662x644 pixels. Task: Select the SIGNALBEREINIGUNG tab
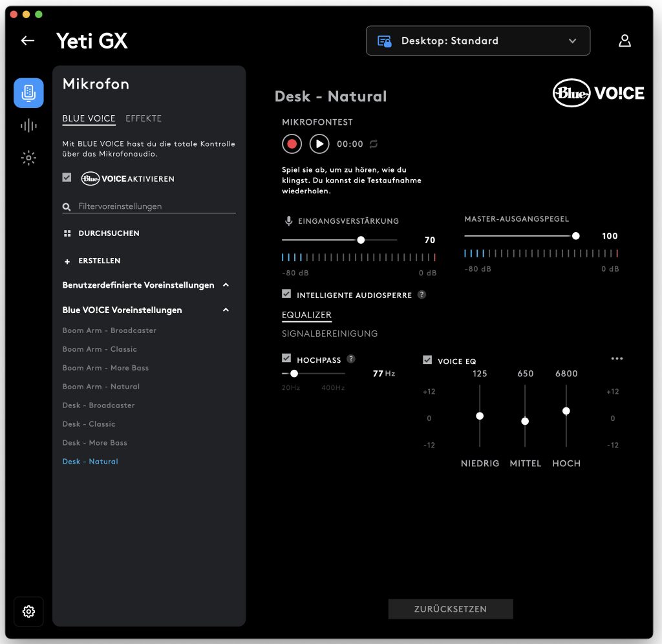click(x=330, y=334)
